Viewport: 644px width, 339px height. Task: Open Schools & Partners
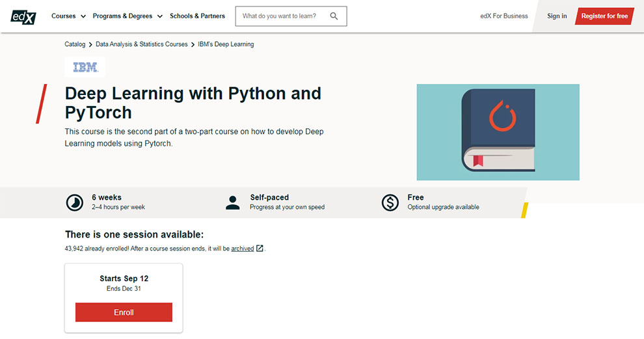pos(197,16)
